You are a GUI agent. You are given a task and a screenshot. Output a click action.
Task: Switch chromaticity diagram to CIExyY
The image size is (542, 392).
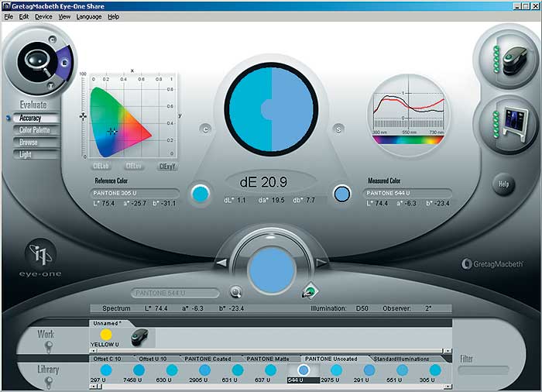pos(166,166)
